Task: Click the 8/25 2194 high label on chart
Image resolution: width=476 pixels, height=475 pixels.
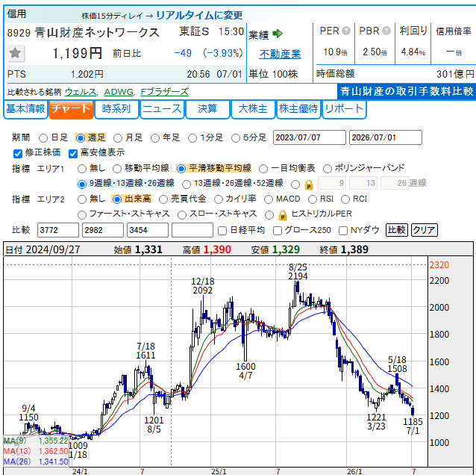Action: pos(298,272)
